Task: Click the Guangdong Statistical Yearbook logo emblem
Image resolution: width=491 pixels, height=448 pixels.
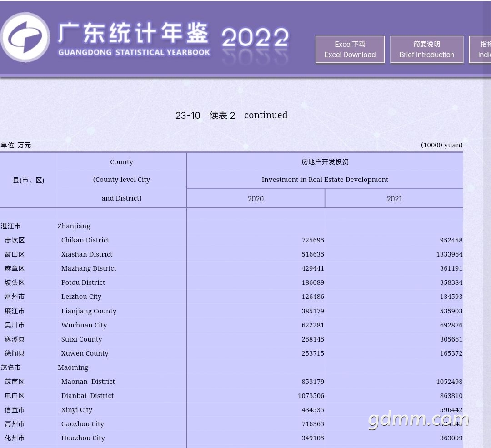Action: 25,37
